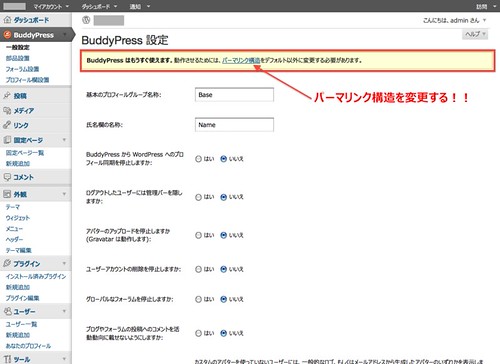Click the パーマリンク構造 link in notice

point(241,60)
